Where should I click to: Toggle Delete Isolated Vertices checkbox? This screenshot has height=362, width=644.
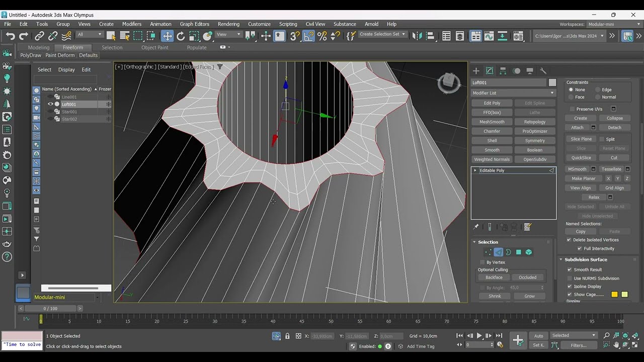pos(569,240)
